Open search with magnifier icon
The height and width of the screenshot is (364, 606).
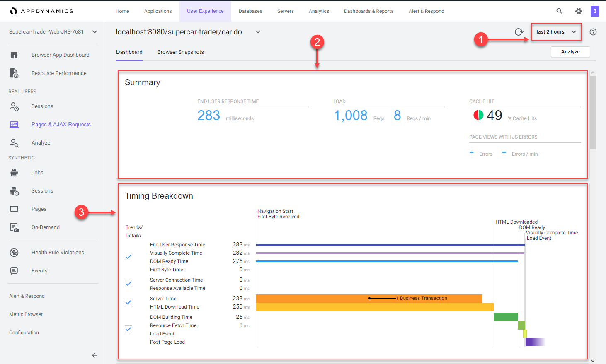(x=560, y=11)
